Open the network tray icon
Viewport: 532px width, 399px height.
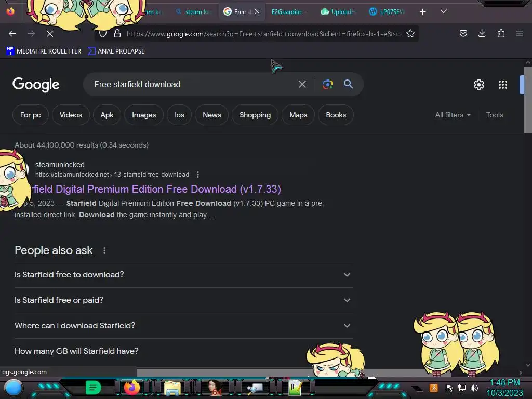[x=462, y=388]
